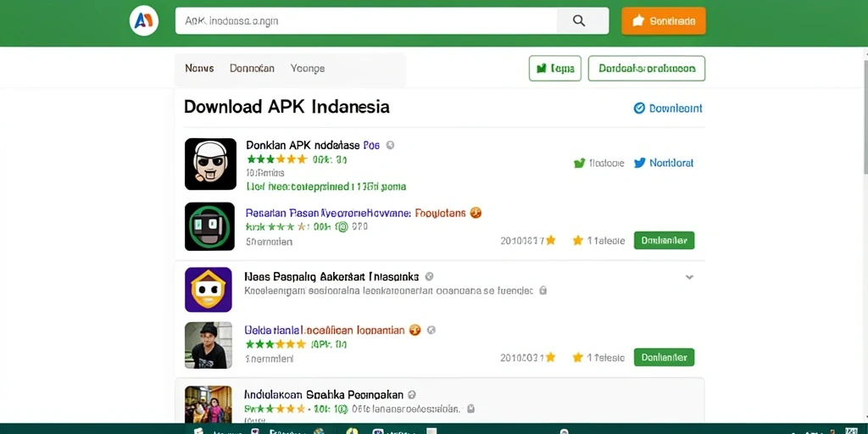Click the green download button in the Shemanian row
This screenshot has width=868, height=434.
coord(664,240)
